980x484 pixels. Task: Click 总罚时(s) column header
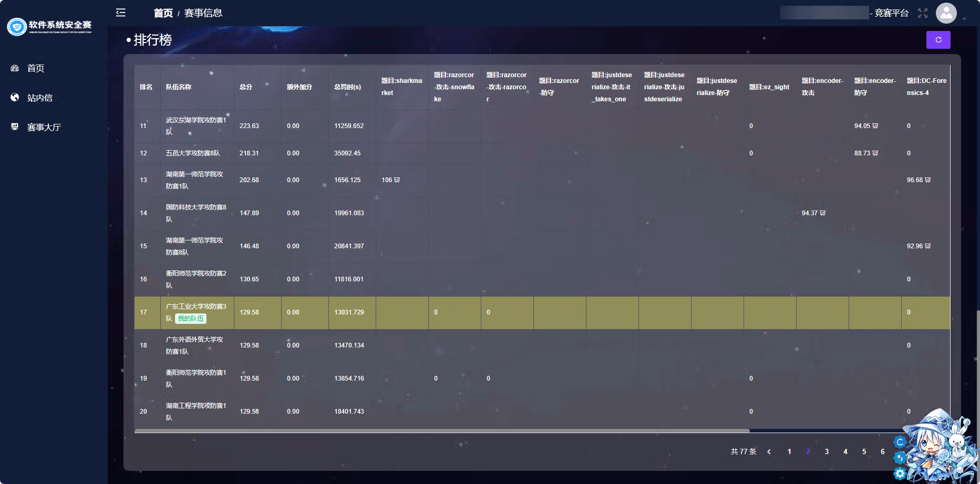(x=347, y=87)
